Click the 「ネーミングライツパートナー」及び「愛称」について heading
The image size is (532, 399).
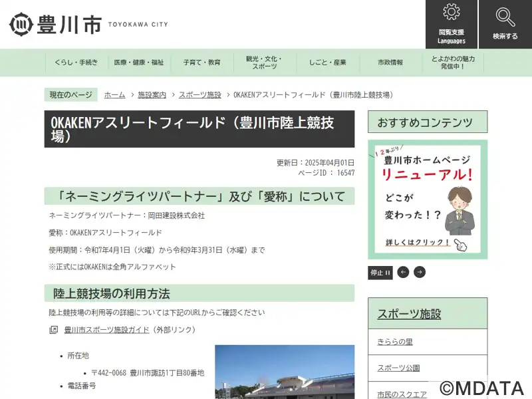[199, 196]
